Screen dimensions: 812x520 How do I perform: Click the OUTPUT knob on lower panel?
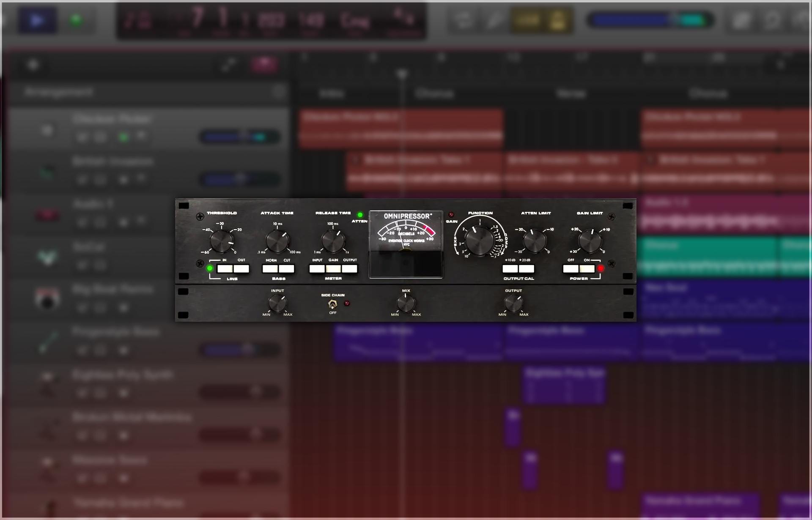coord(513,303)
